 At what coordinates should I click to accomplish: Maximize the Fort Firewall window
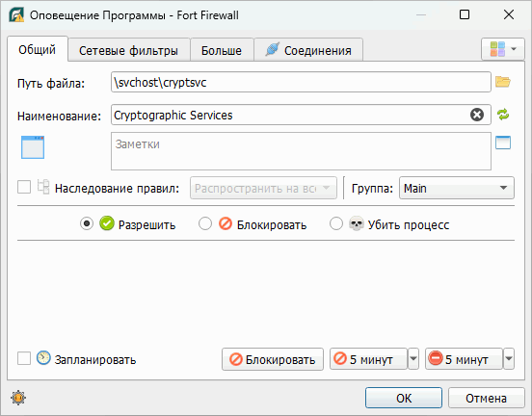465,14
